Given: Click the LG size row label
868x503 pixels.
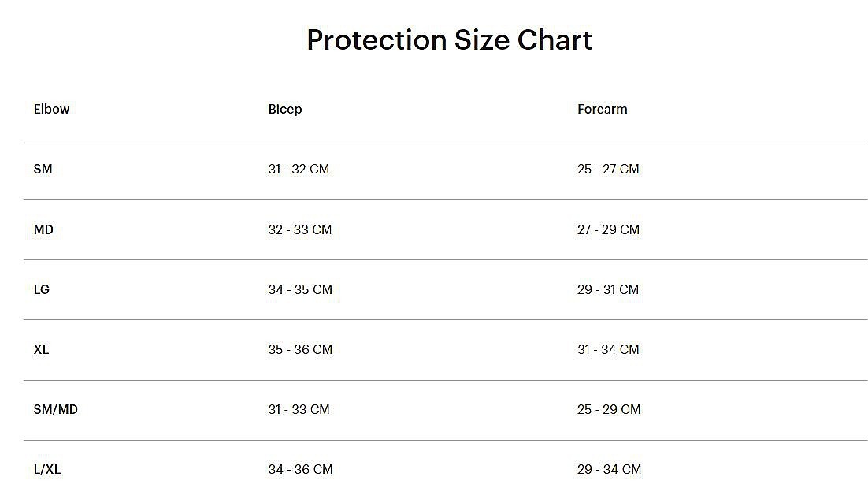Looking at the screenshot, I should (x=42, y=289).
